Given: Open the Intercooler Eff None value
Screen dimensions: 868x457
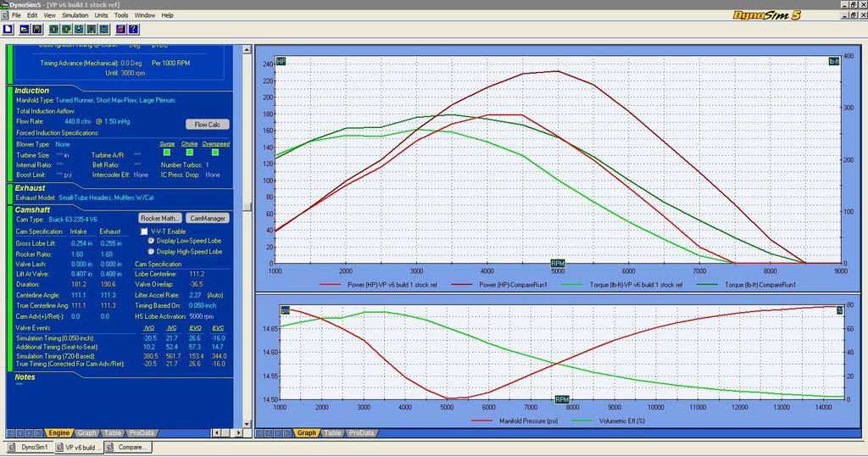Looking at the screenshot, I should tap(142, 175).
